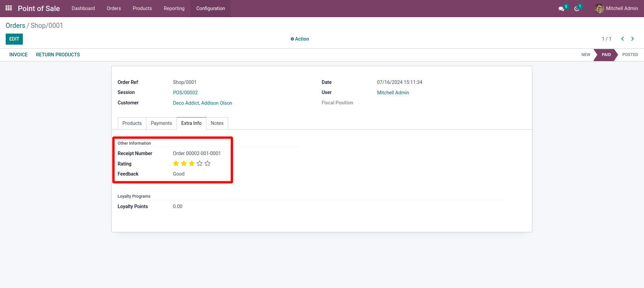
Task: Click the INVOICE button
Action: 18,55
